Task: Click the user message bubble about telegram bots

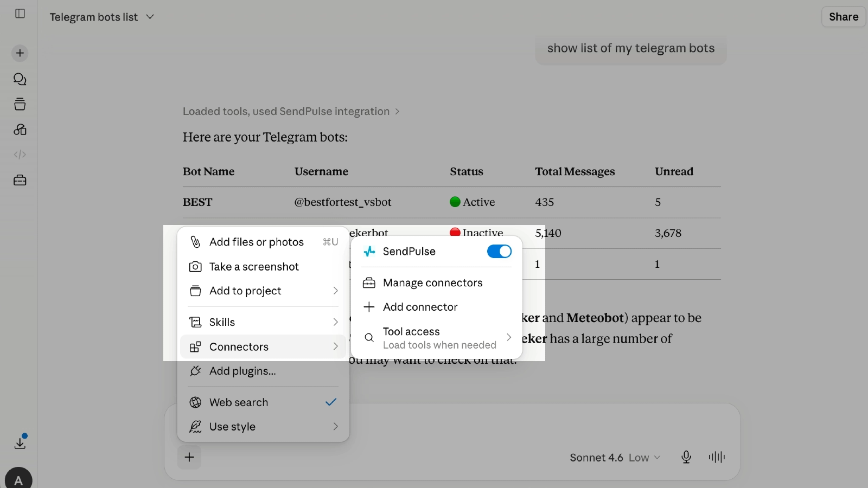Action: click(x=631, y=48)
